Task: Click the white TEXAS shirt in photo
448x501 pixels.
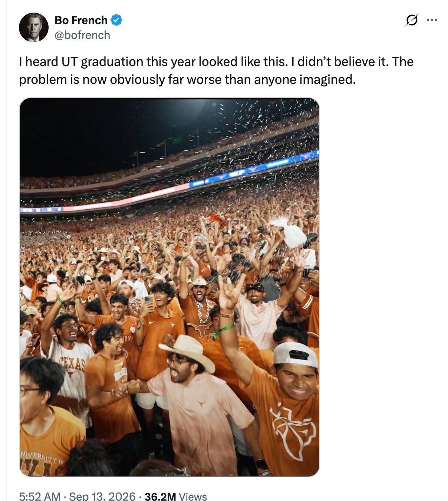Action: coord(70,375)
